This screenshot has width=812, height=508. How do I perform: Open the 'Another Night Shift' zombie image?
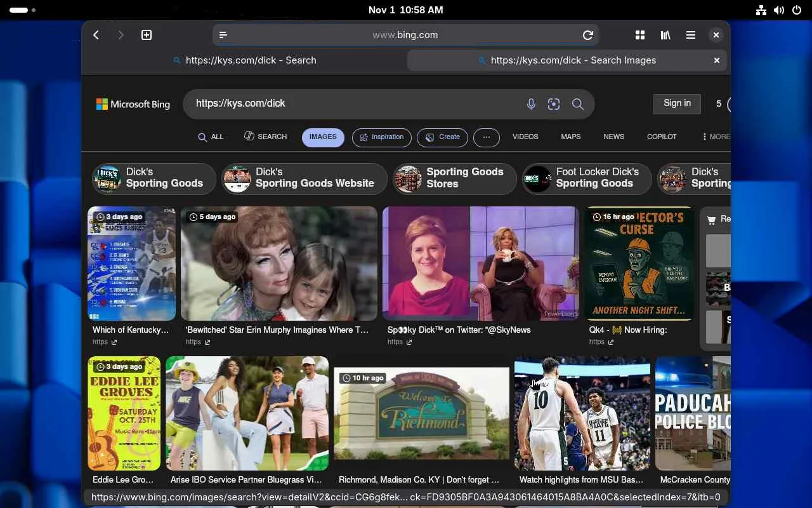pos(638,264)
